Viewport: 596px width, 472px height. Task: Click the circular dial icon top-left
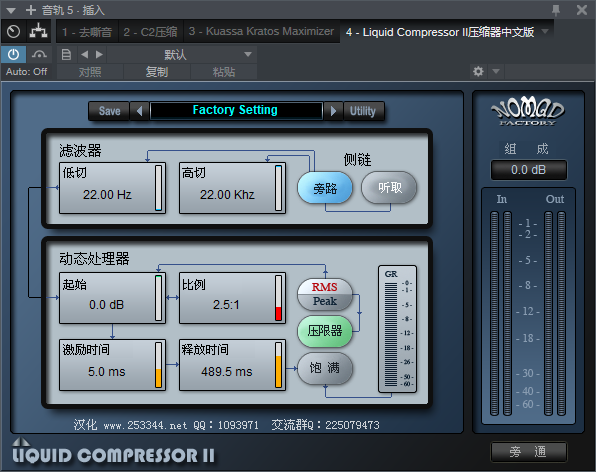click(x=13, y=31)
